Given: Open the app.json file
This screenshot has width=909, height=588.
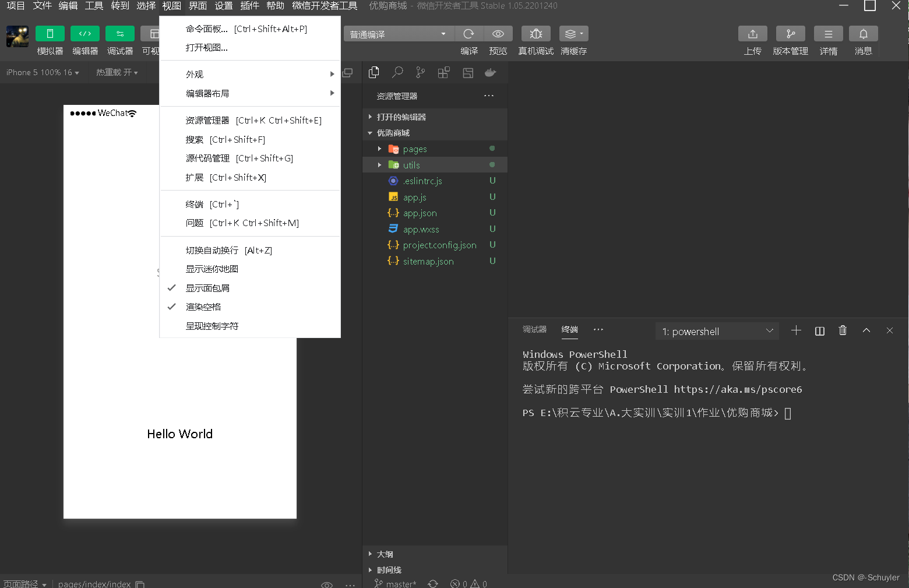Looking at the screenshot, I should click(x=435, y=213).
